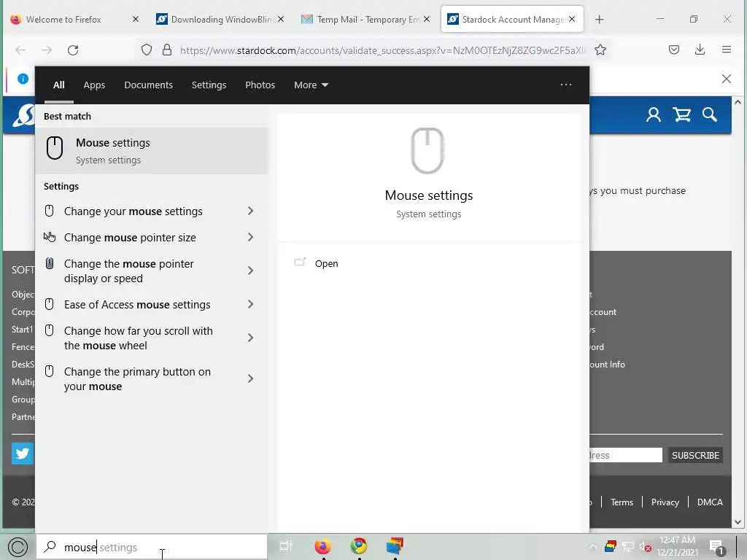Click Stardock site search magnifier
The height and width of the screenshot is (560, 747).
pyautogui.click(x=710, y=114)
